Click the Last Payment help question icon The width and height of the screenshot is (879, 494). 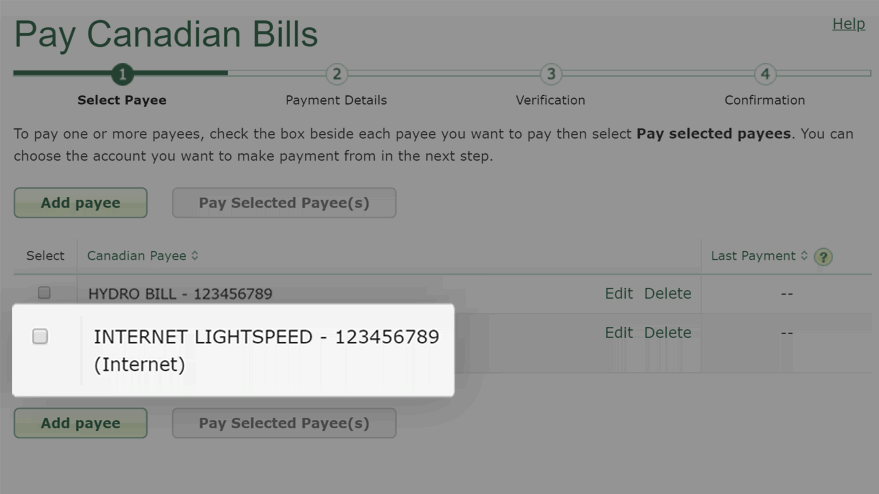[823, 257]
